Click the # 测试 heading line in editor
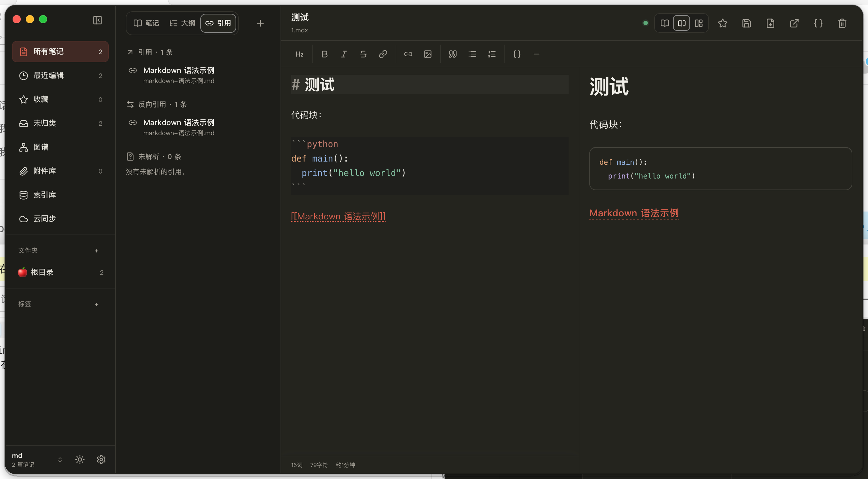This screenshot has width=868, height=479. pyautogui.click(x=430, y=85)
